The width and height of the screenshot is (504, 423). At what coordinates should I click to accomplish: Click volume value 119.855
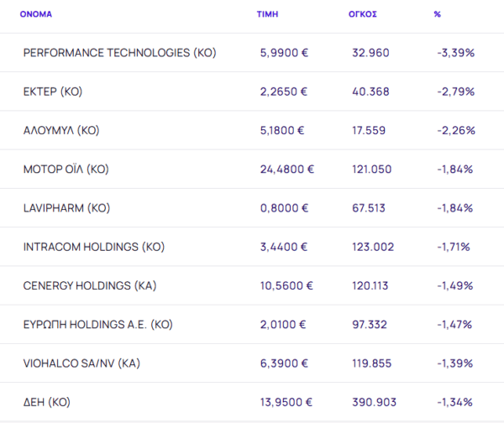click(x=372, y=363)
